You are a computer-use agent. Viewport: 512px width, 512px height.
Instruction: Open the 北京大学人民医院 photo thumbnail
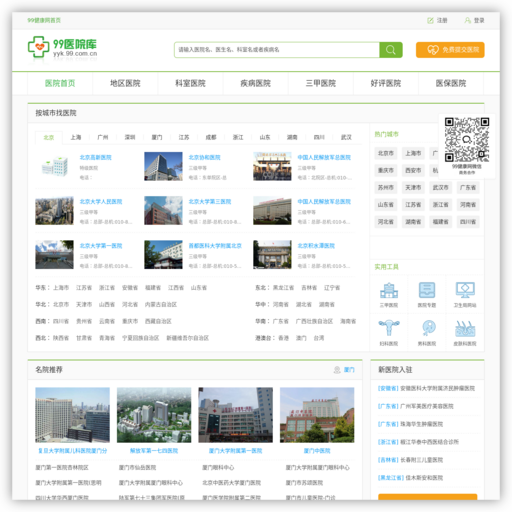coord(54,211)
